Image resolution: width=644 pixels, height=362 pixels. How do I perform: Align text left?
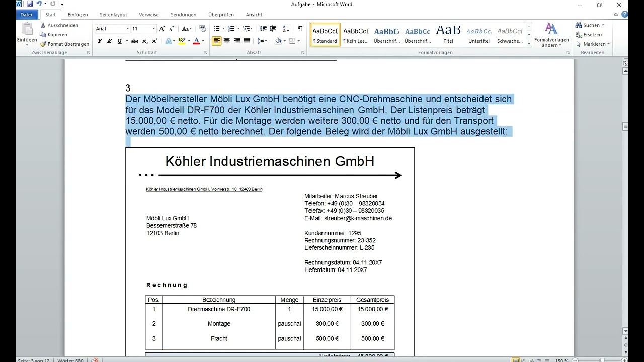(x=217, y=41)
